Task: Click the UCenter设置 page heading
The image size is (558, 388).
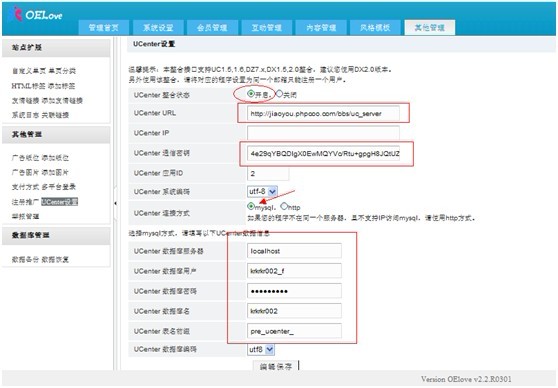Action: (154, 44)
